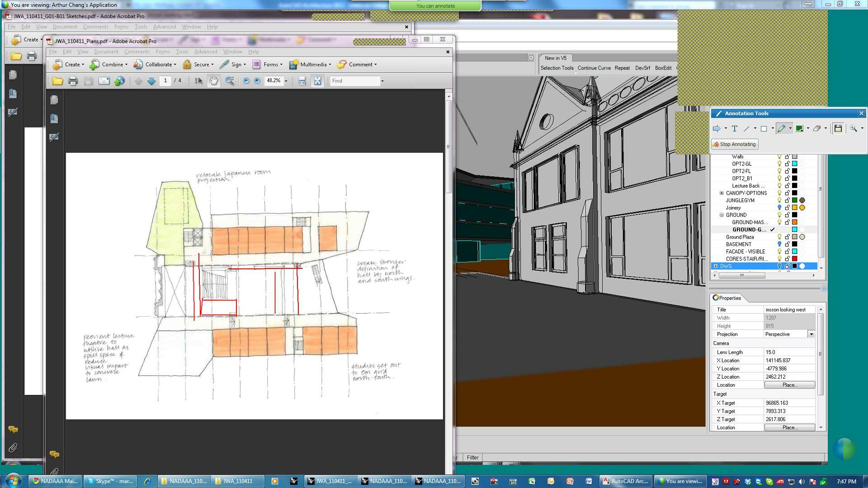Viewport: 868px width, 488px height.
Task: Toggle lock of CORES-STAIR layer
Action: (787, 259)
